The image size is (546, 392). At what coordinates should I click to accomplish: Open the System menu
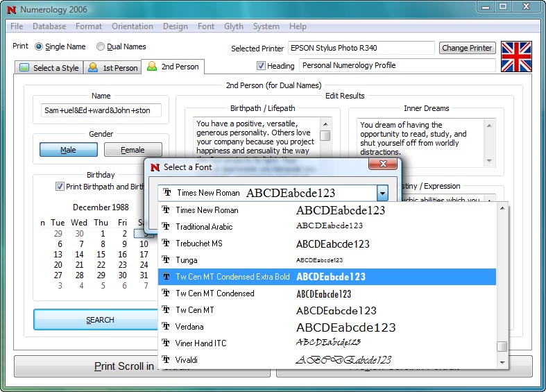click(266, 26)
